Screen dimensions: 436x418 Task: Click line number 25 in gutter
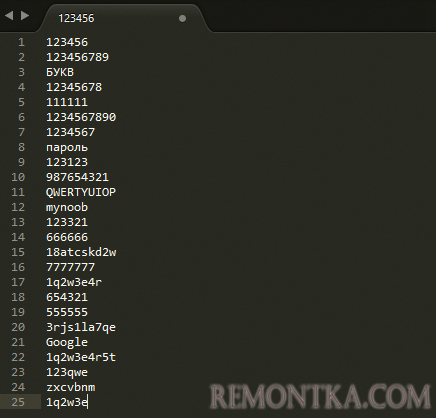18,402
